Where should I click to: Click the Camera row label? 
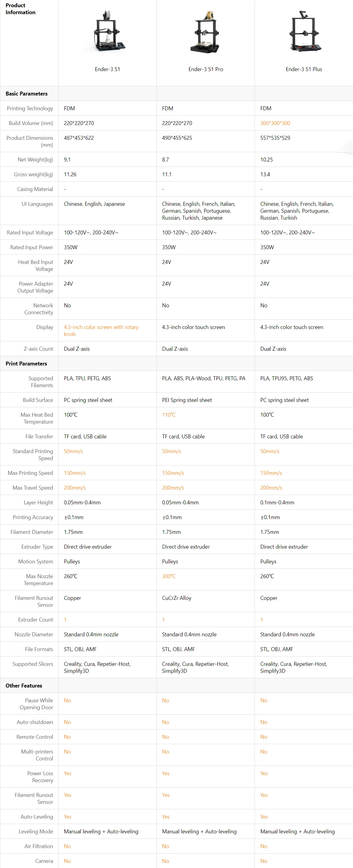click(x=44, y=861)
